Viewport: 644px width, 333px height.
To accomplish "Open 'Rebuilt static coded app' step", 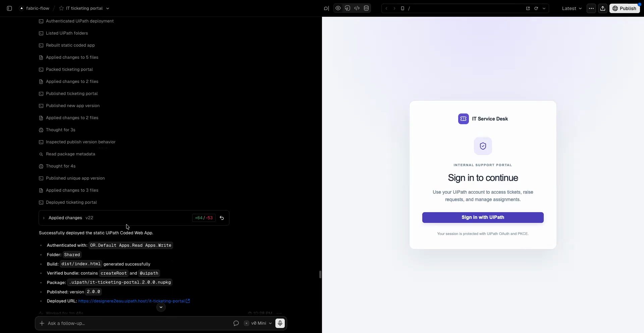I will (67, 45).
